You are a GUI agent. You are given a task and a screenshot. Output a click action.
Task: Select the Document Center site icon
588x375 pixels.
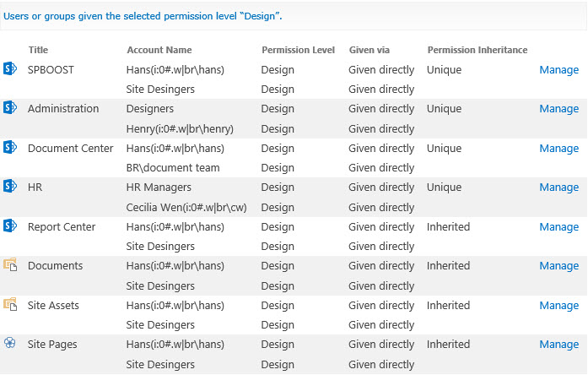(x=10, y=147)
